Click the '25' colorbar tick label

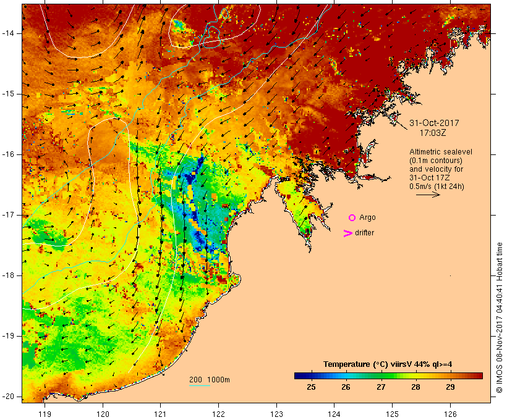tap(311, 387)
